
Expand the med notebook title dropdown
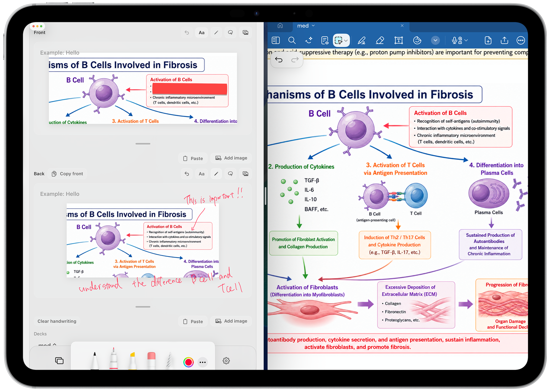tap(313, 25)
